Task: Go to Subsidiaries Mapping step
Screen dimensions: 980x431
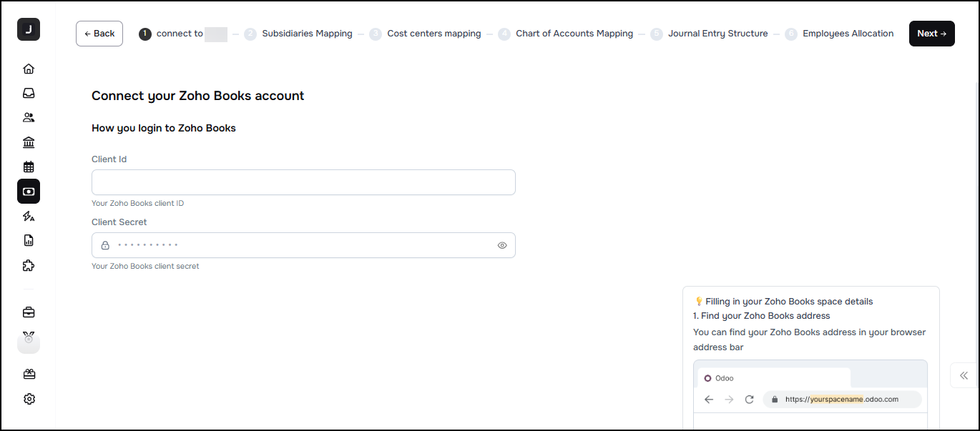Action: pos(307,34)
